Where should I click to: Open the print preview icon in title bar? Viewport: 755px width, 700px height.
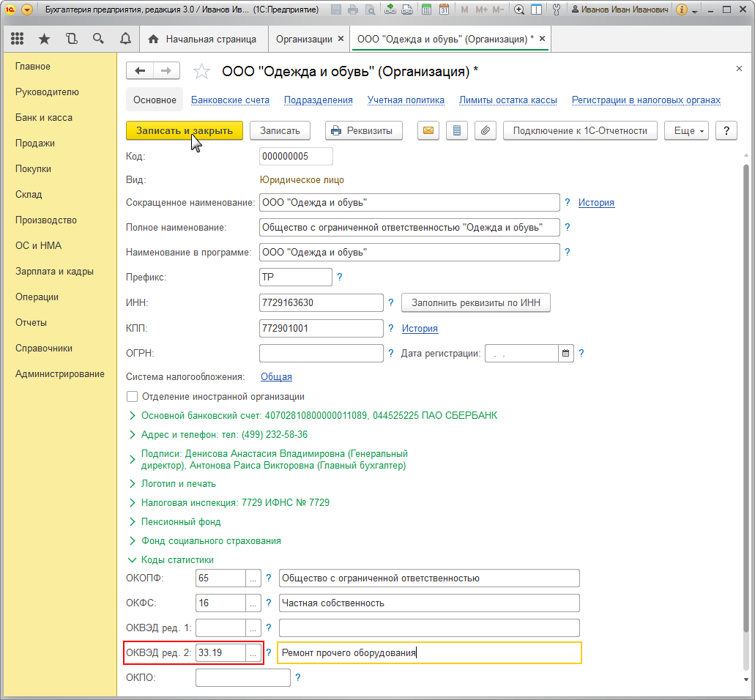pyautogui.click(x=370, y=10)
